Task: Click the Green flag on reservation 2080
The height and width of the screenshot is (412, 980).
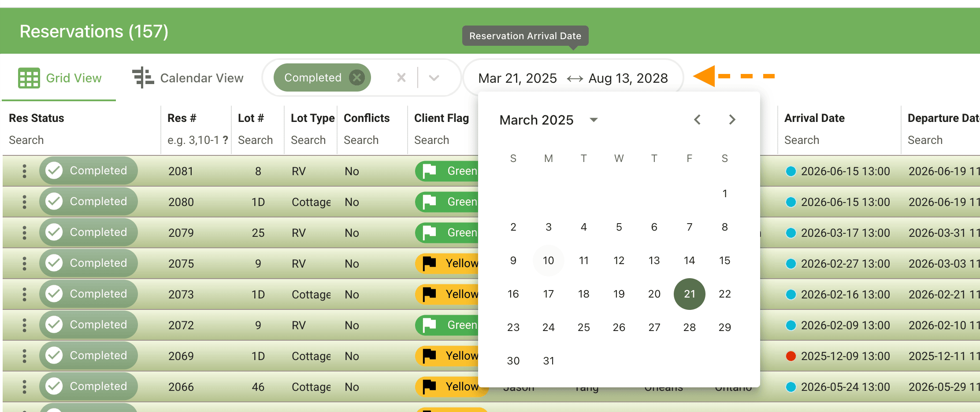Action: pyautogui.click(x=447, y=202)
